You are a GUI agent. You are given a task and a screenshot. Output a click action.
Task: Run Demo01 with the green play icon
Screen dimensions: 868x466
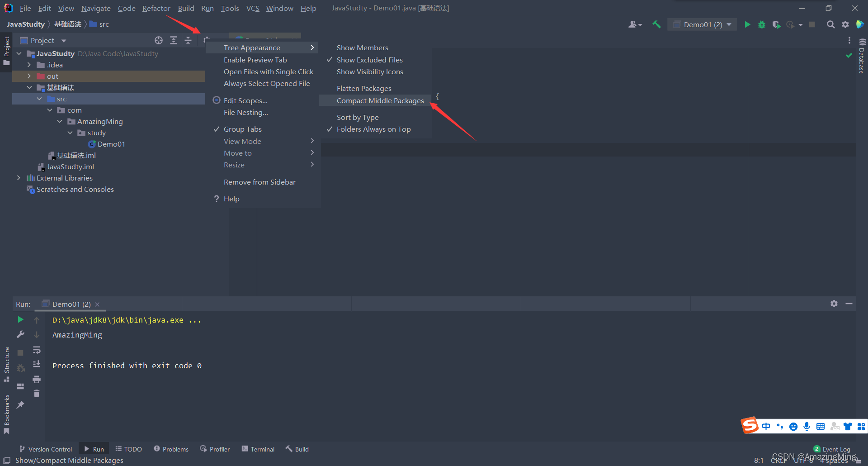pyautogui.click(x=747, y=24)
